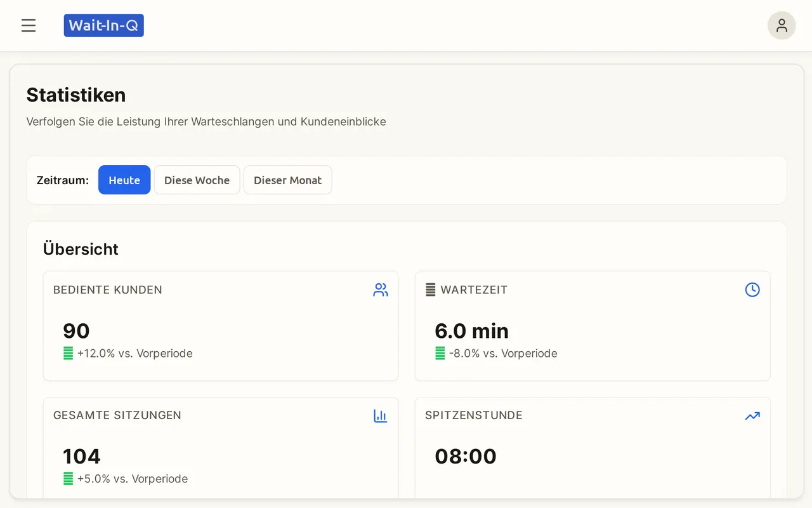This screenshot has width=812, height=508.
Task: Click the Statistiken page heading
Action: click(x=76, y=95)
